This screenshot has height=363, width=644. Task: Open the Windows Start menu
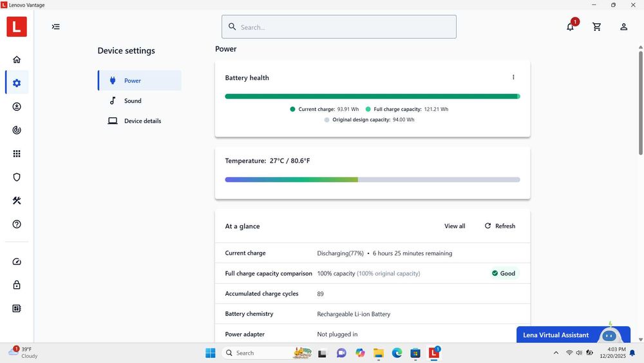tap(211, 353)
